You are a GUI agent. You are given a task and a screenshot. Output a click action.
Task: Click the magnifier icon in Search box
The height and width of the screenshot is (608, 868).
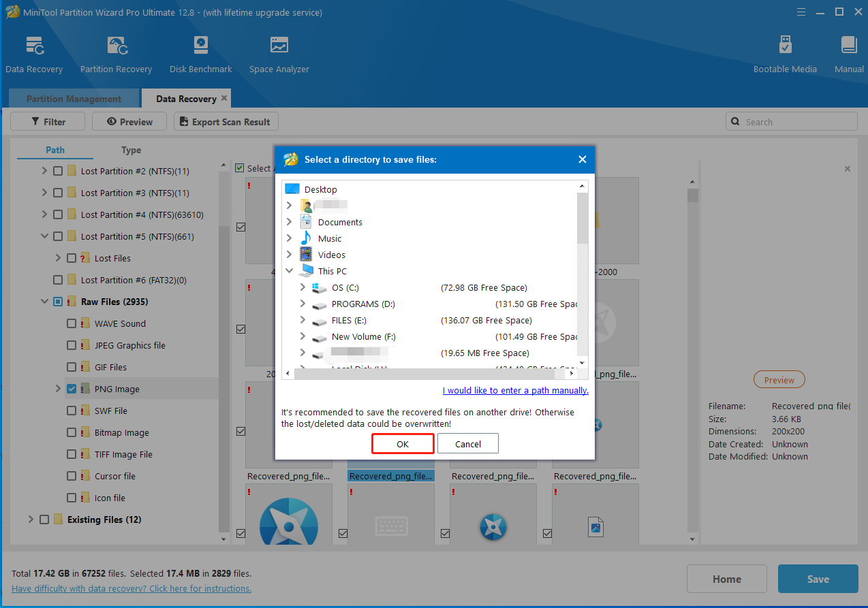click(x=735, y=122)
